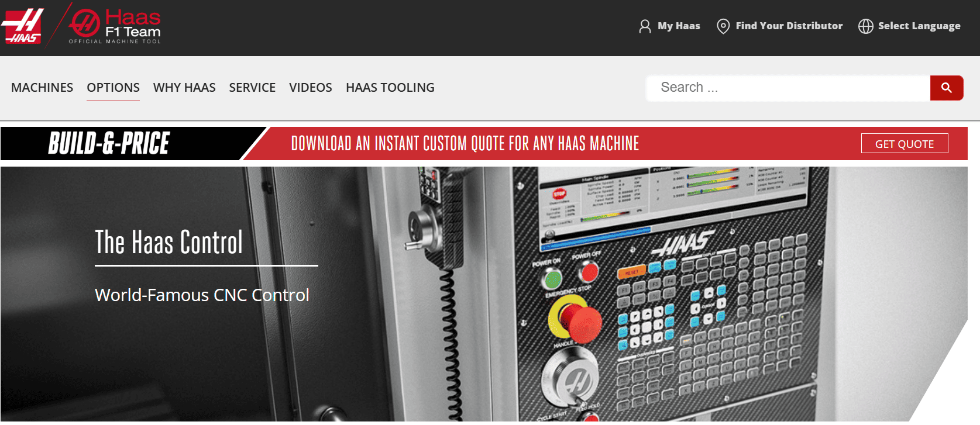The width and height of the screenshot is (980, 425).
Task: Click the Build-&-Price banner logo
Action: click(109, 144)
